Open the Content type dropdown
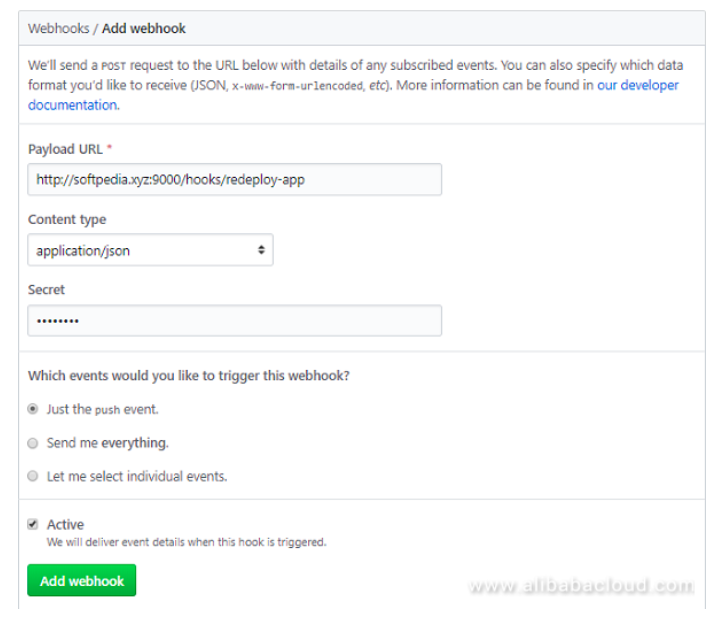This screenshot has width=713, height=621. pos(150,250)
